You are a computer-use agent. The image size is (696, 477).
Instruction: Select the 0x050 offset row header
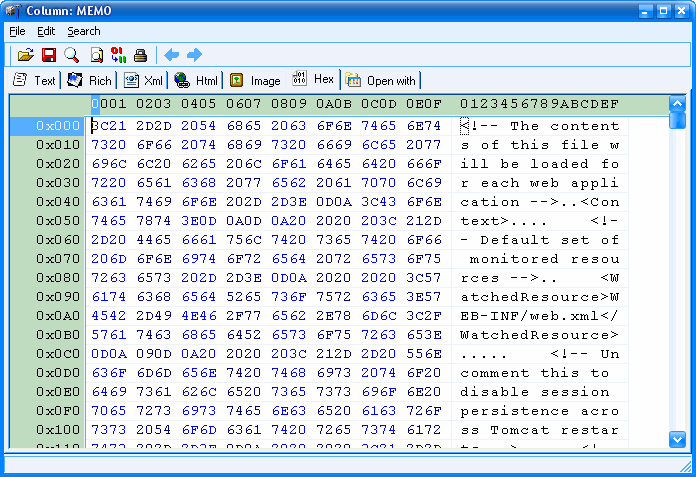(48, 221)
